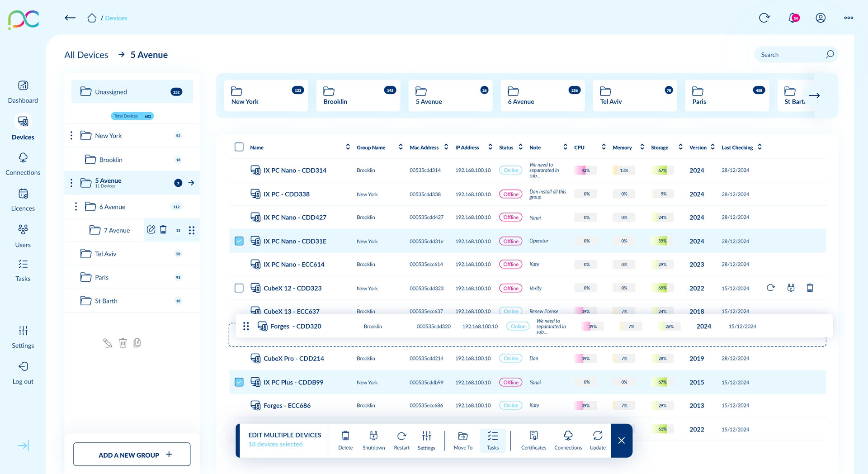Screen dimensions: 868x474
Task: Delete the 7 Avenue group via trash icon
Action: tap(163, 230)
